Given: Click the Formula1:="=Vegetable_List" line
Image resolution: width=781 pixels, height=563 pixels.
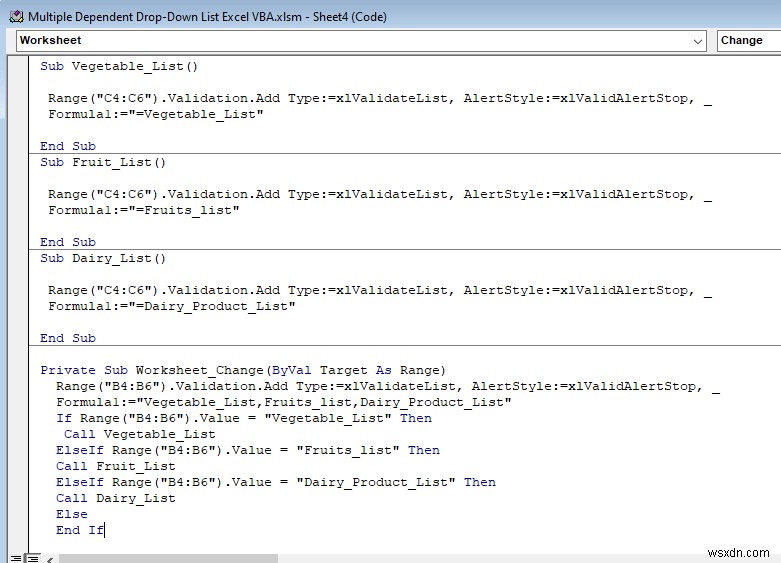Looking at the screenshot, I should click(155, 114).
